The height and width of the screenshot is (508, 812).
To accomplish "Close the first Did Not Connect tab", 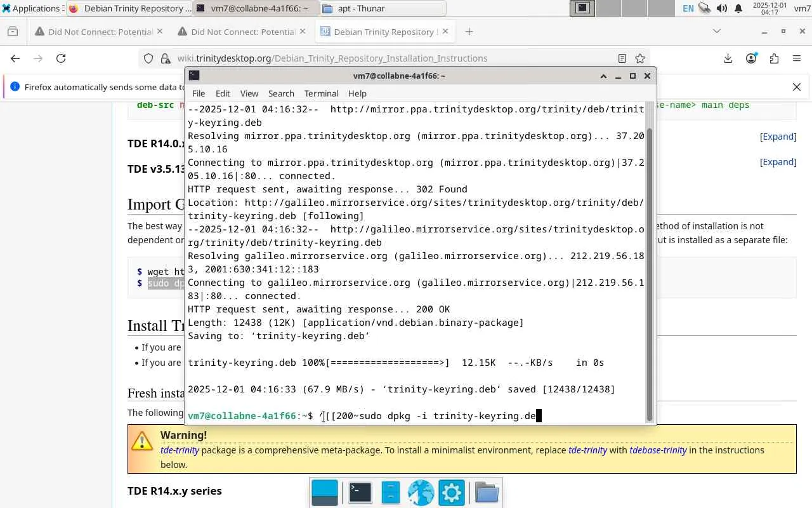I will point(159,32).
